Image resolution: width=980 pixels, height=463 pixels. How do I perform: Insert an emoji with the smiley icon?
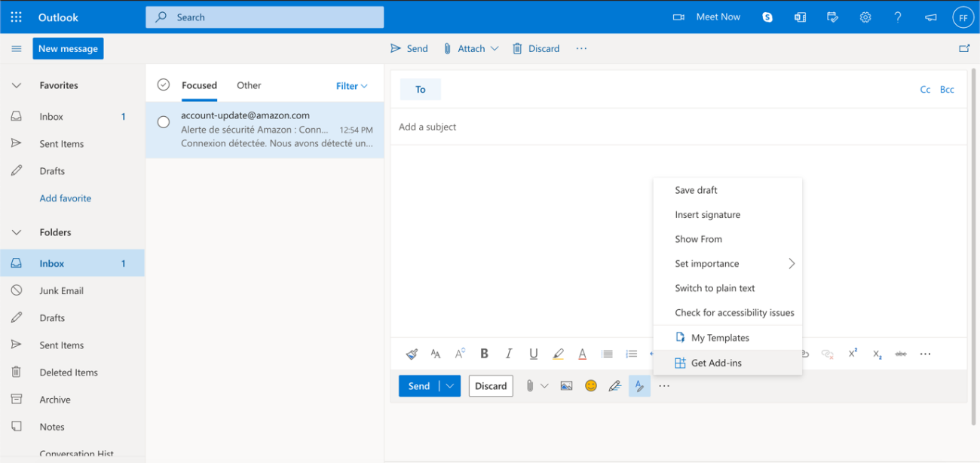coord(591,385)
